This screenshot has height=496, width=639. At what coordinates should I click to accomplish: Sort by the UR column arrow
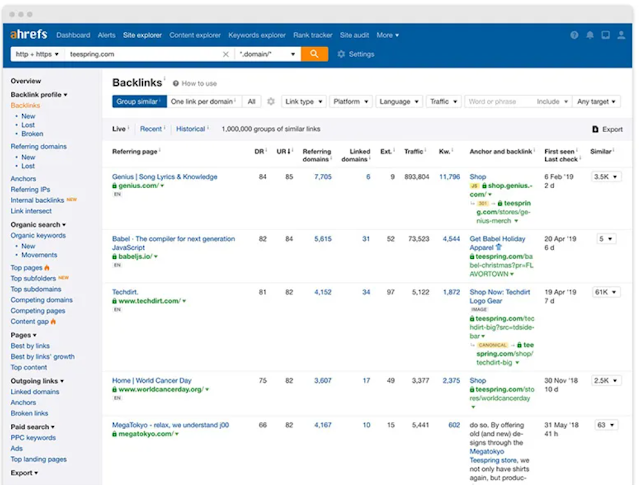(289, 152)
